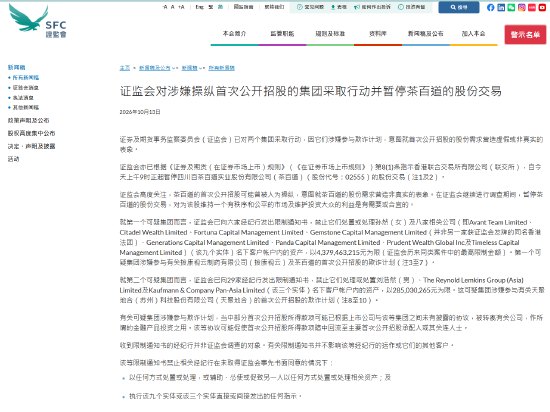Open the last quick link before the search button
The width and height of the screenshot is (550, 412).
[x=411, y=7]
